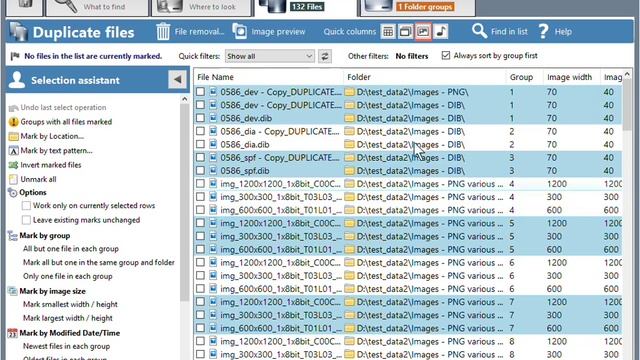Select the image quick columns icon
The width and height of the screenshot is (640, 360).
423,31
